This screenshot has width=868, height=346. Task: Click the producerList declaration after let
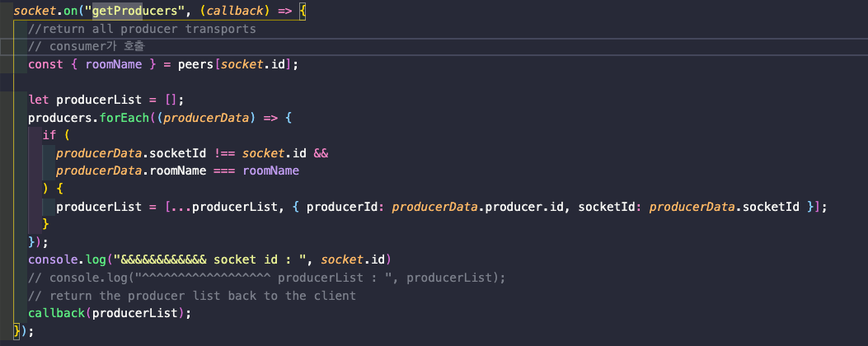99,100
